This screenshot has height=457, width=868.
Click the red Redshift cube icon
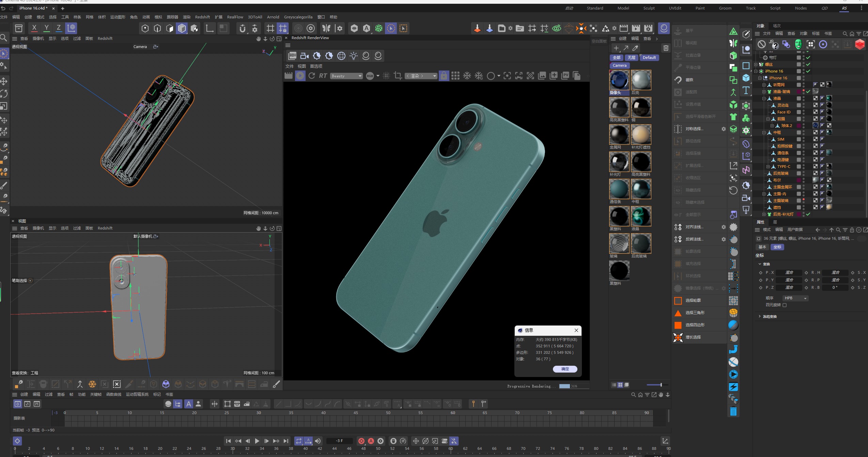point(860,44)
